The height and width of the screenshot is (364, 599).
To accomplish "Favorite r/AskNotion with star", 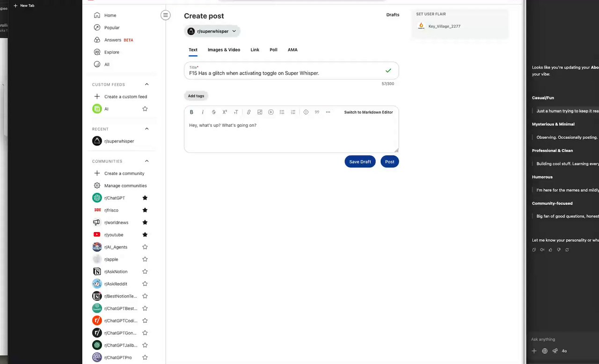I will pos(145,271).
